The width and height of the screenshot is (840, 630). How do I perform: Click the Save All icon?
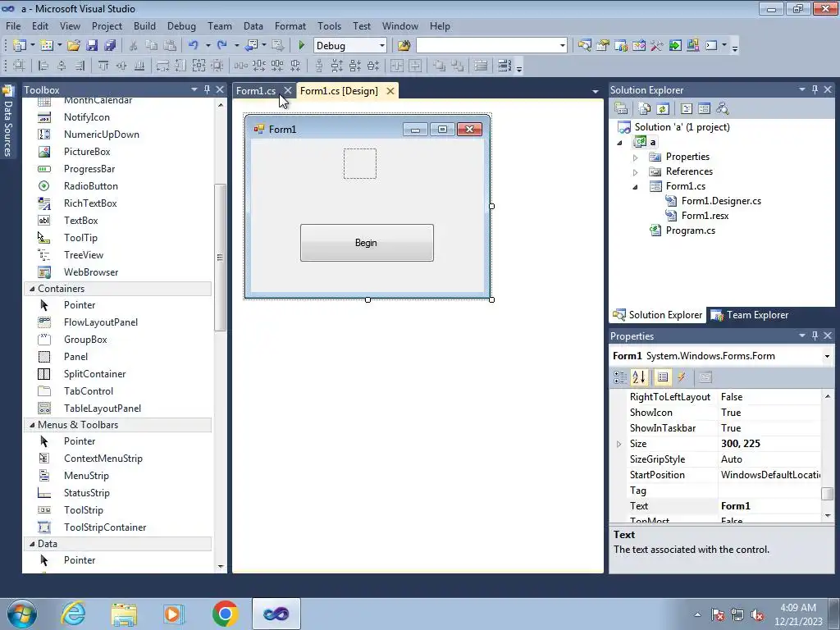110,46
